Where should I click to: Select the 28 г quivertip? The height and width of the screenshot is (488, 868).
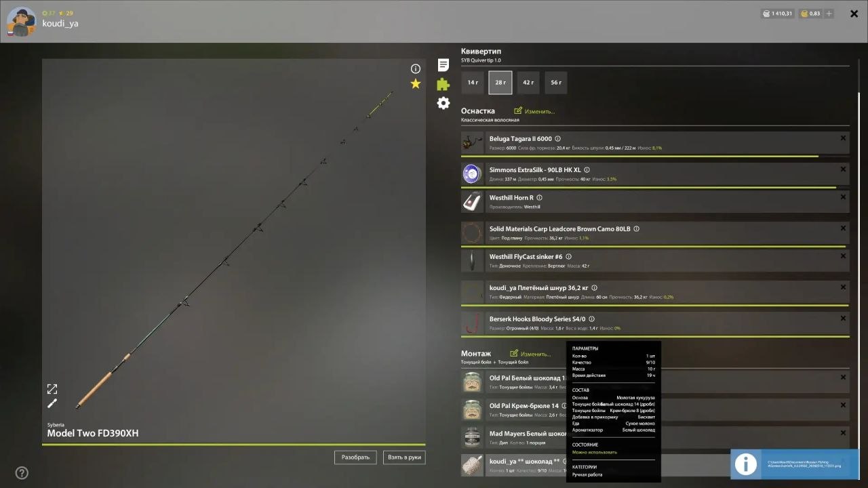[x=500, y=83]
